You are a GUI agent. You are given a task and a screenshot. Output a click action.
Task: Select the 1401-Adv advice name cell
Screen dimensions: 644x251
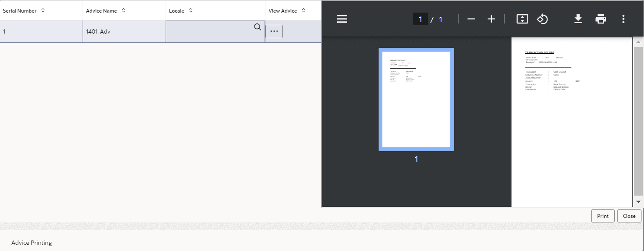point(124,31)
